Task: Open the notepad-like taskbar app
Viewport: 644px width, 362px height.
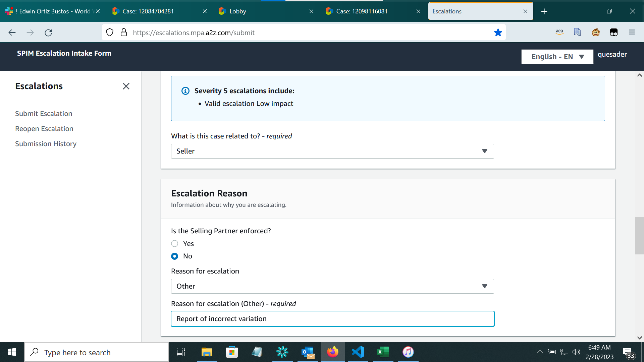Action: coord(257,352)
